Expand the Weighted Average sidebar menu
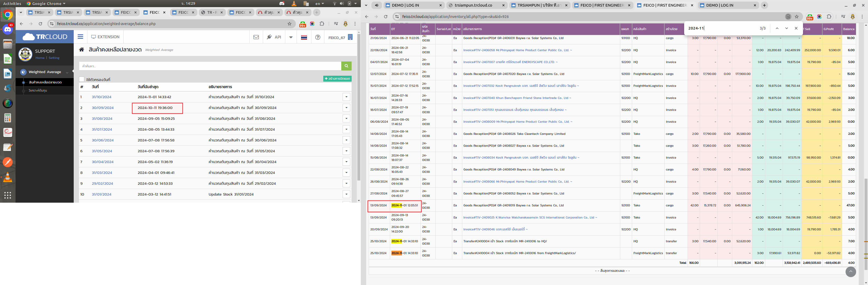Image resolution: width=868 pixels, height=285 pixels. tap(45, 72)
